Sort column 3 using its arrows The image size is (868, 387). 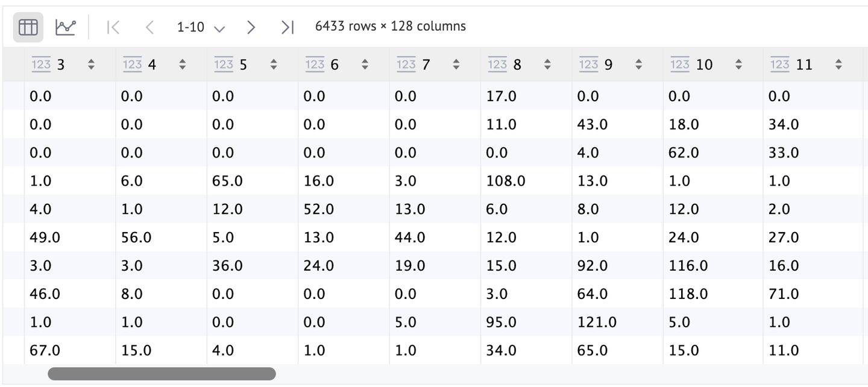click(x=91, y=64)
